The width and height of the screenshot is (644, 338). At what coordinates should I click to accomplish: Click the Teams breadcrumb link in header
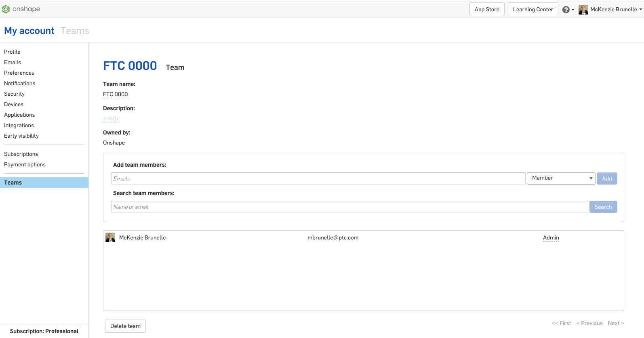[75, 31]
